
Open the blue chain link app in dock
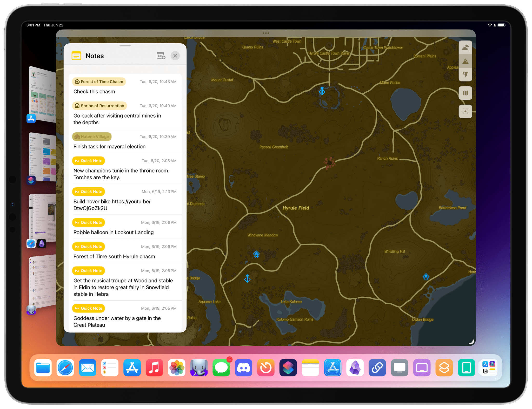tap(377, 368)
